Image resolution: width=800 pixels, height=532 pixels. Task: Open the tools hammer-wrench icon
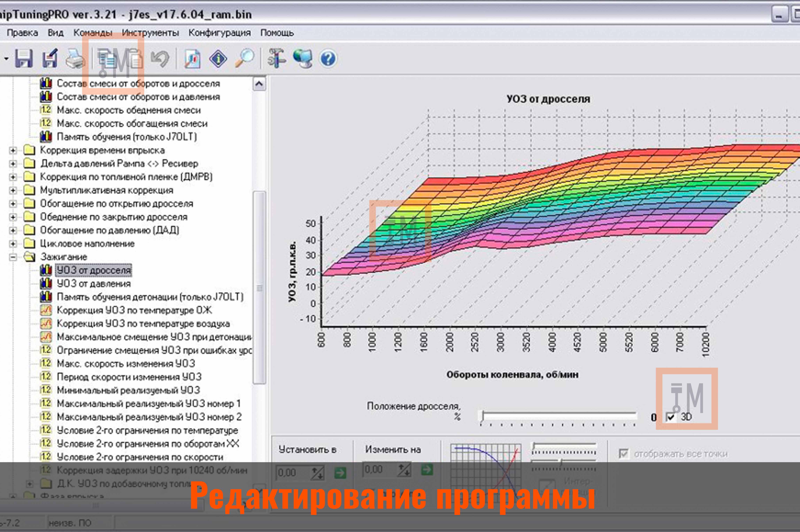(276, 58)
